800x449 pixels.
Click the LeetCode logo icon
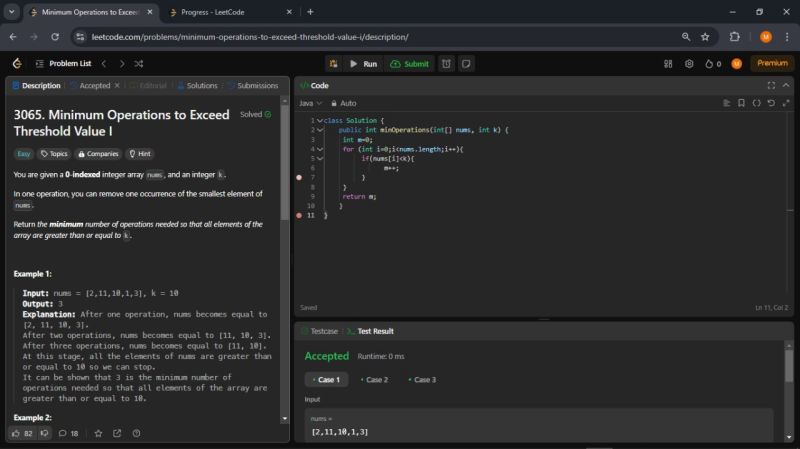click(x=17, y=63)
